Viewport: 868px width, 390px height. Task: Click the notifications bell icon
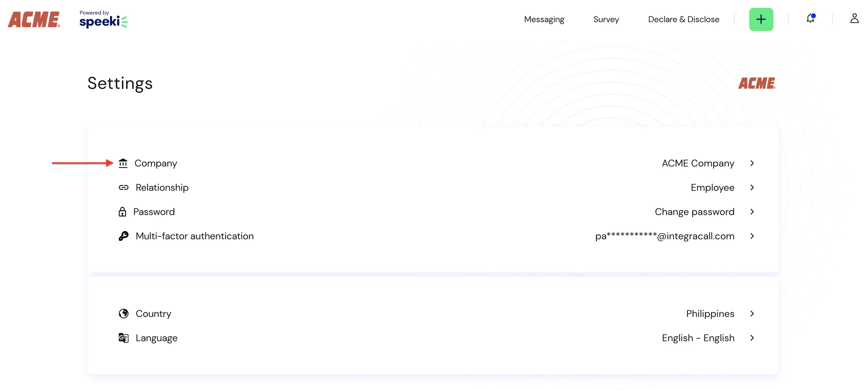(x=810, y=18)
